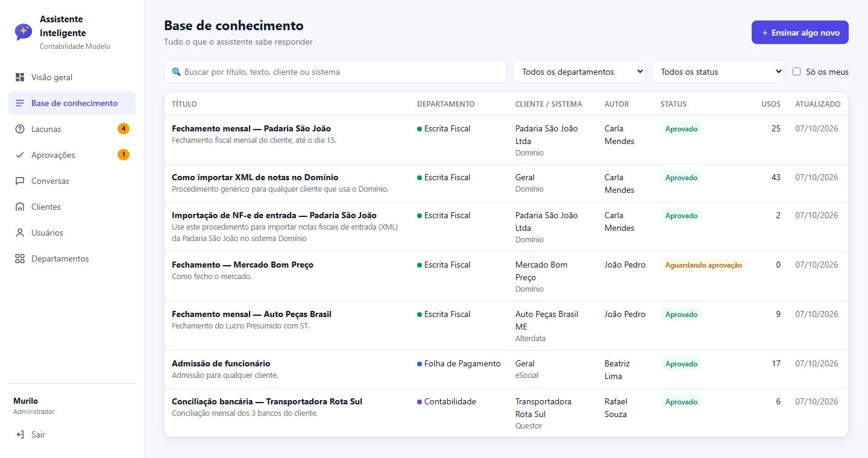Open the Todos os departamentos dropdown
Viewport: 868px width, 458px height.
pos(579,72)
